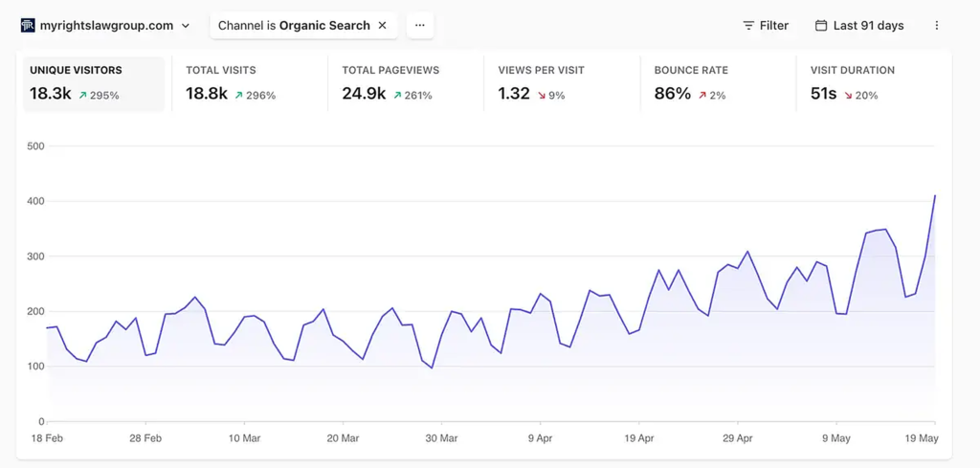The width and height of the screenshot is (980, 468).
Task: Click the 2% bounce rate change value
Action: [712, 96]
